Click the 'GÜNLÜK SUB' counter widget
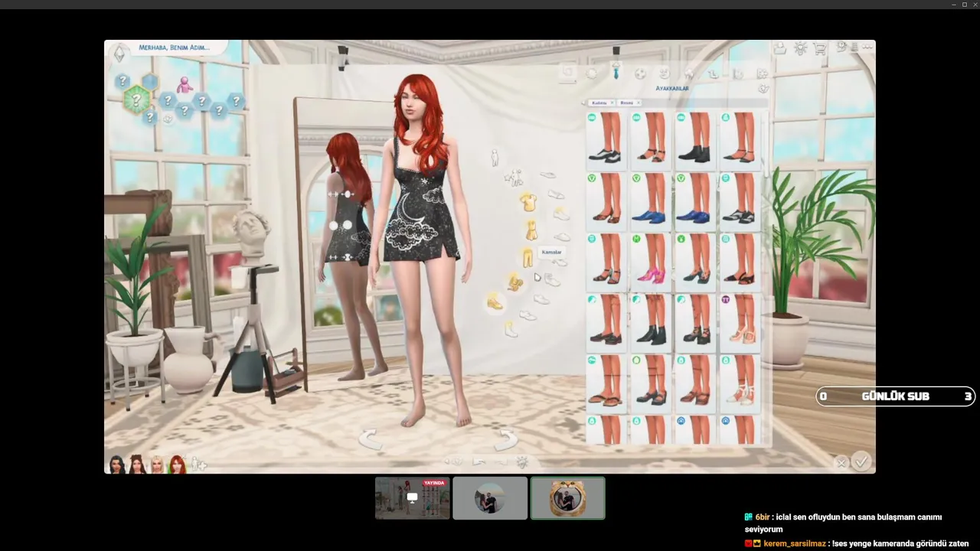The image size is (980, 551). [x=896, y=396]
